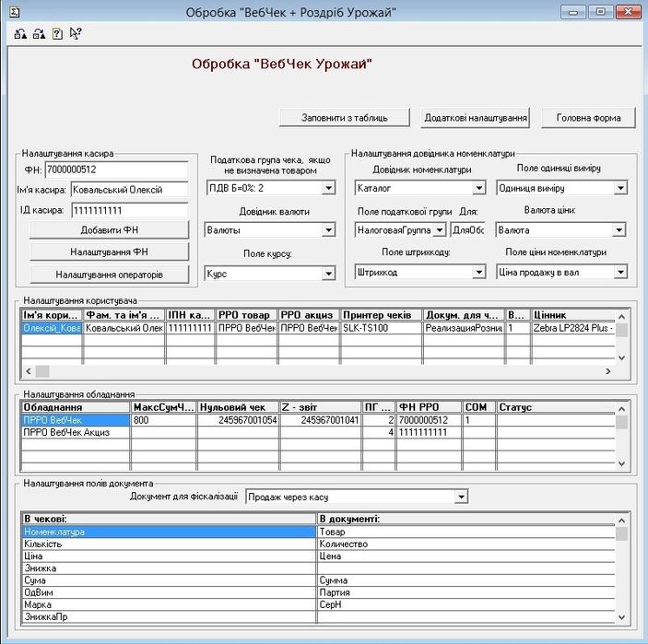
Task: Open Додаткові налаштування
Action: [x=476, y=118]
